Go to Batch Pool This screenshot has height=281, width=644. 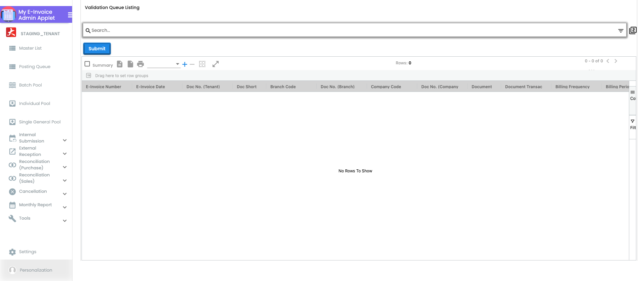tap(30, 85)
